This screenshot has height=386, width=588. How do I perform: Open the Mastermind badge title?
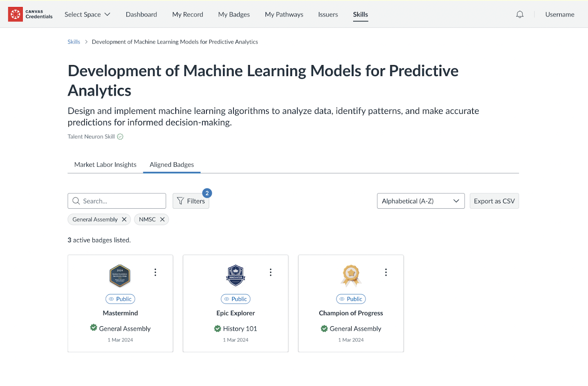pos(120,313)
